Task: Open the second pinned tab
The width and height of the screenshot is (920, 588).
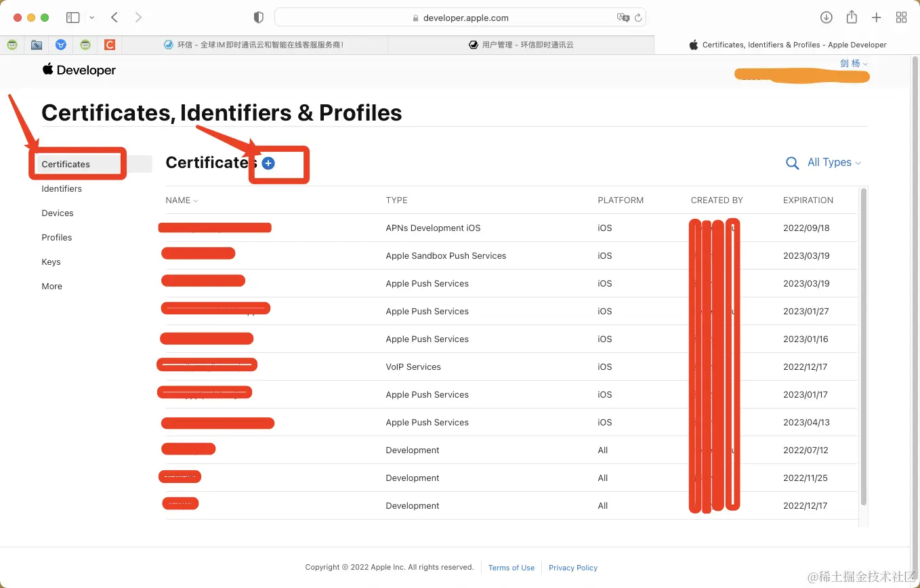Action: [x=37, y=45]
